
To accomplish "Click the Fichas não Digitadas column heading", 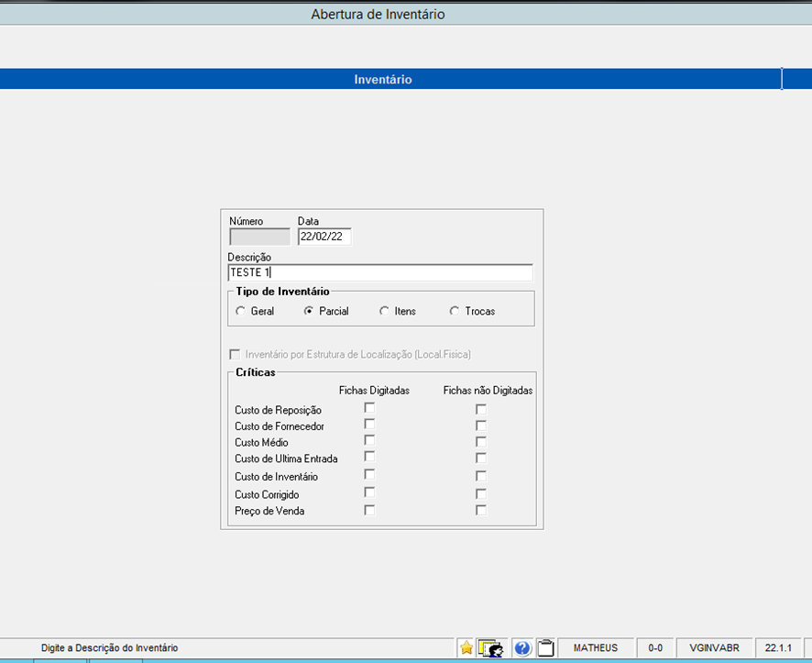I will (488, 391).
